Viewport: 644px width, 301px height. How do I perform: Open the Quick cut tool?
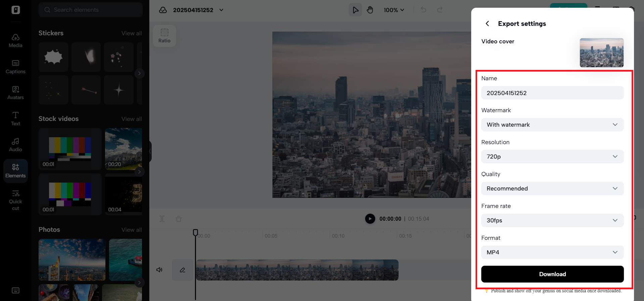15,201
